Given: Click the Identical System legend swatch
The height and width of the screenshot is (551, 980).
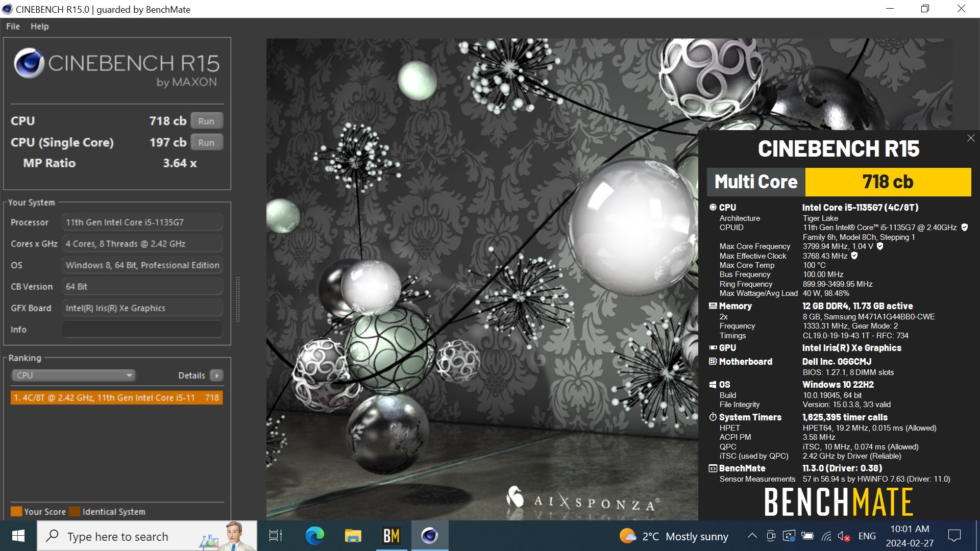Looking at the screenshot, I should (75, 512).
